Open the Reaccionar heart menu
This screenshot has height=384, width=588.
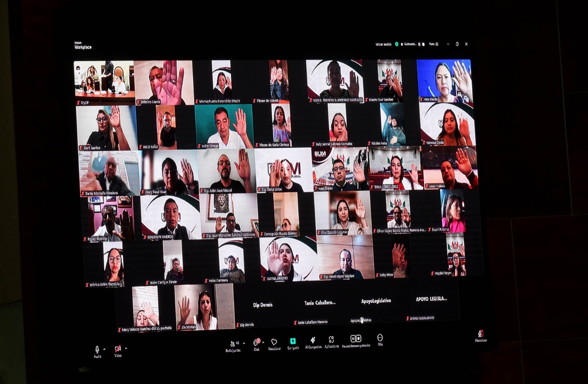[x=274, y=342]
